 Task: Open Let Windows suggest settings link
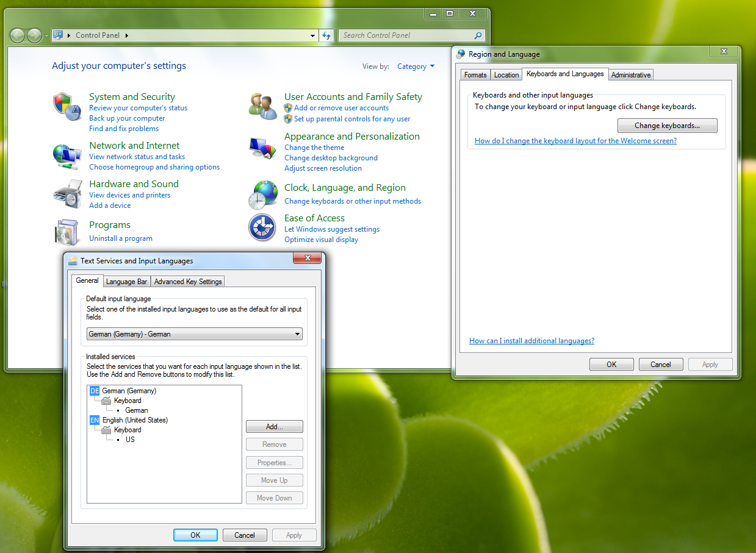coord(332,229)
